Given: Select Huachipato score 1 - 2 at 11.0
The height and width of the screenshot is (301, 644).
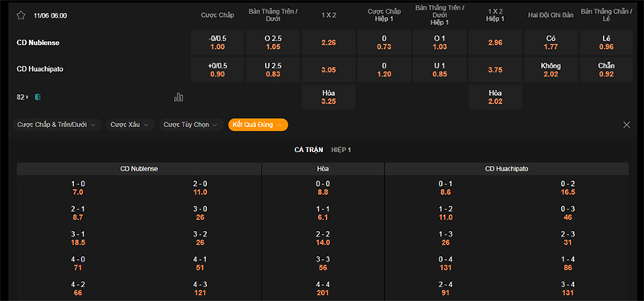Looking at the screenshot, I should 445,213.
